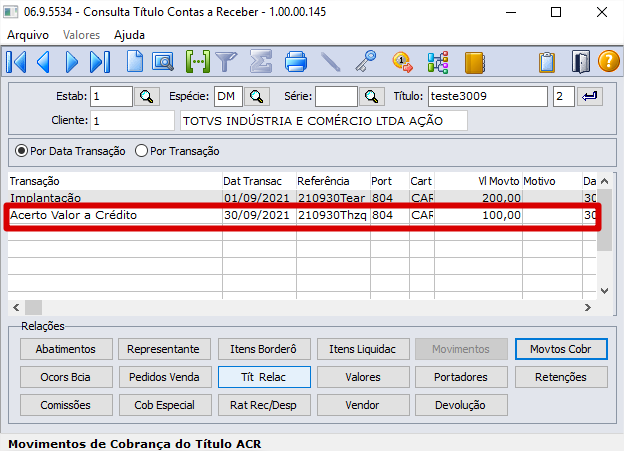This screenshot has height=451, width=624.
Task: Click the Itens Borderô button
Action: [x=264, y=349]
